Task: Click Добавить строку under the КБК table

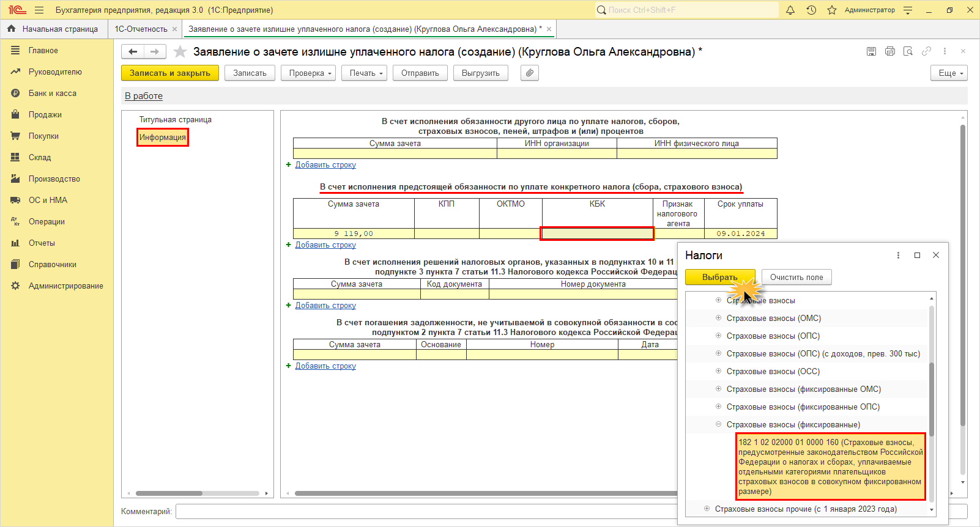Action: [x=325, y=245]
